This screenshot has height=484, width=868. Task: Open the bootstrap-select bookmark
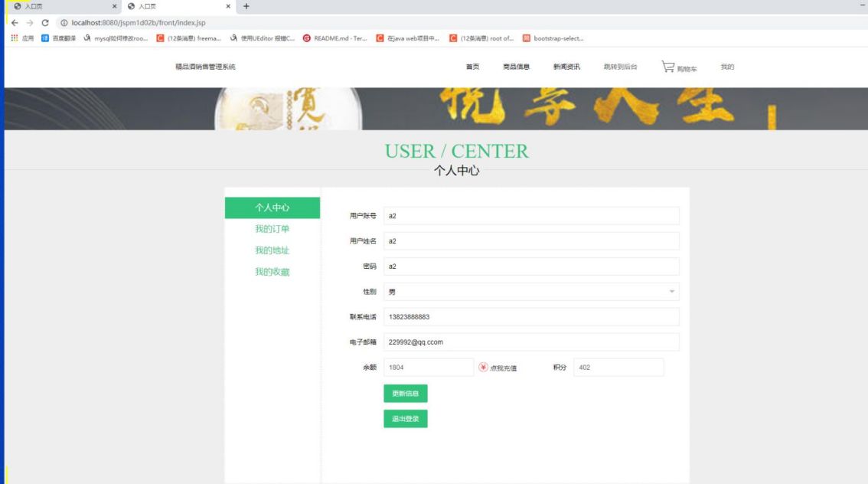(553, 38)
